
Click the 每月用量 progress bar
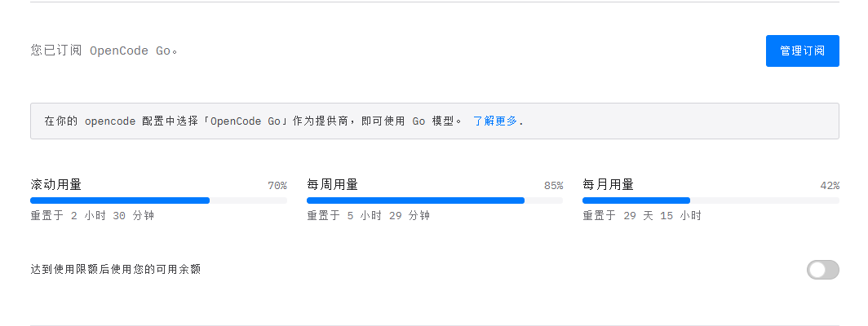[x=711, y=200]
